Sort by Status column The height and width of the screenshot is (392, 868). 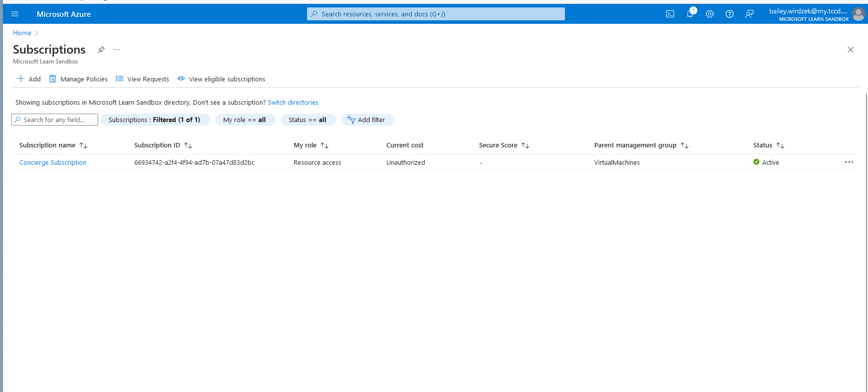click(x=769, y=145)
